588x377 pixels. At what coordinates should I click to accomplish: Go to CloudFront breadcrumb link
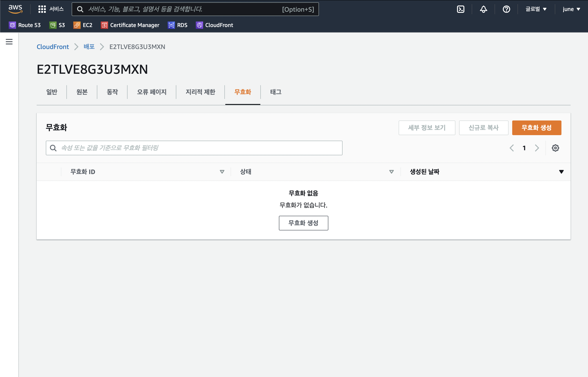[x=53, y=47]
